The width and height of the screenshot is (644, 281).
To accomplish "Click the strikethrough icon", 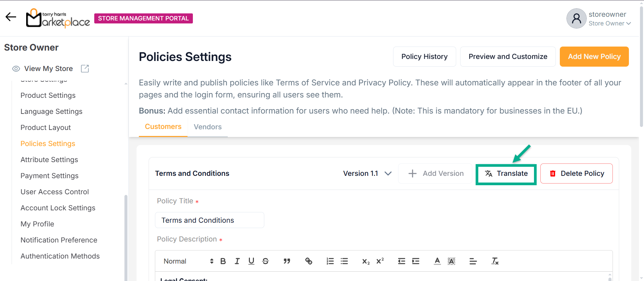I will 265,261.
